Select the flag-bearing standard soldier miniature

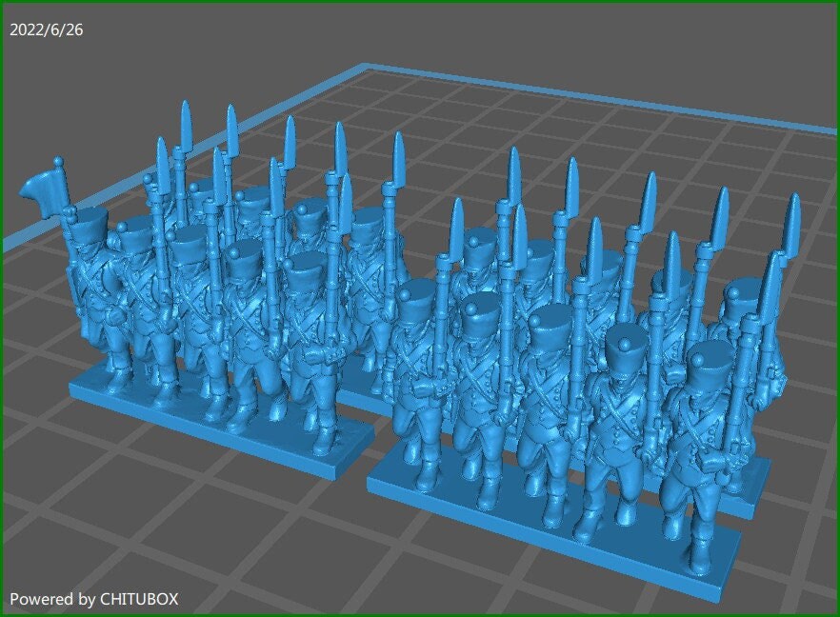90,286
